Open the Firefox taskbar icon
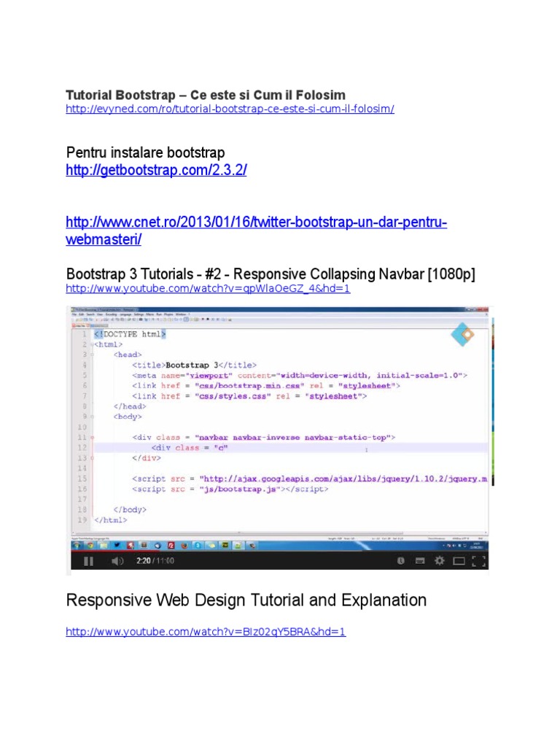Image resolution: width=560 pixels, height=747 pixels. (x=184, y=546)
